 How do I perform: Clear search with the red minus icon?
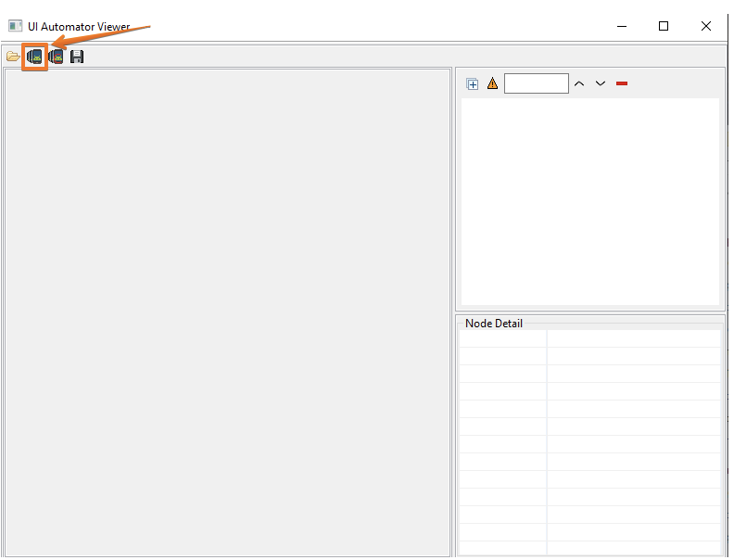point(622,83)
